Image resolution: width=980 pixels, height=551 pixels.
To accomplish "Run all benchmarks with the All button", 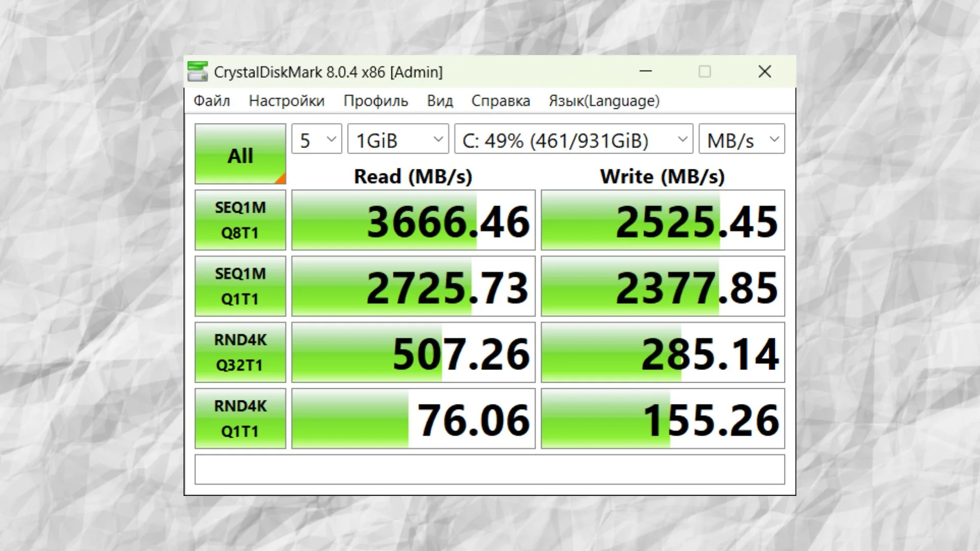I will click(x=240, y=154).
